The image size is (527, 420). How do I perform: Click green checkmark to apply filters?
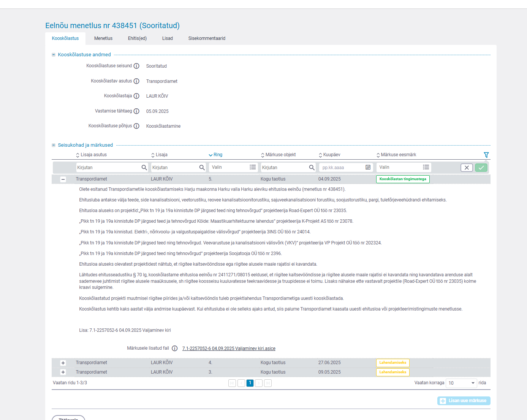(481, 168)
